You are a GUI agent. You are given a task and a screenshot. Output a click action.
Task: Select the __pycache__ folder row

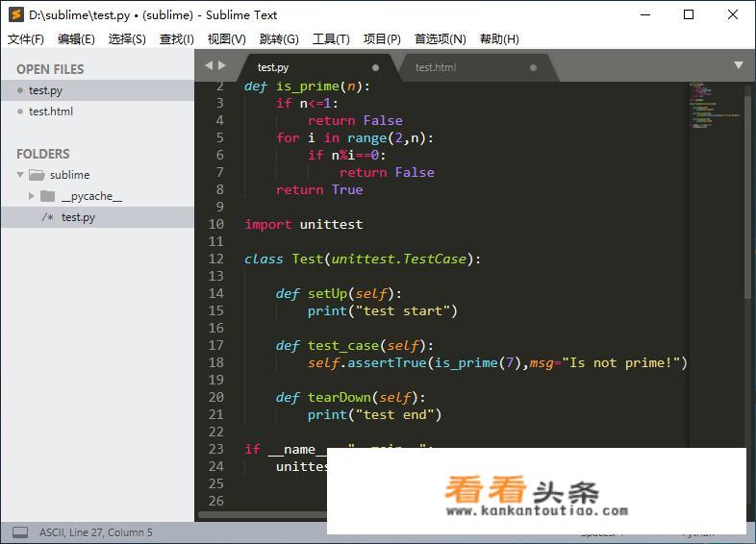97,196
